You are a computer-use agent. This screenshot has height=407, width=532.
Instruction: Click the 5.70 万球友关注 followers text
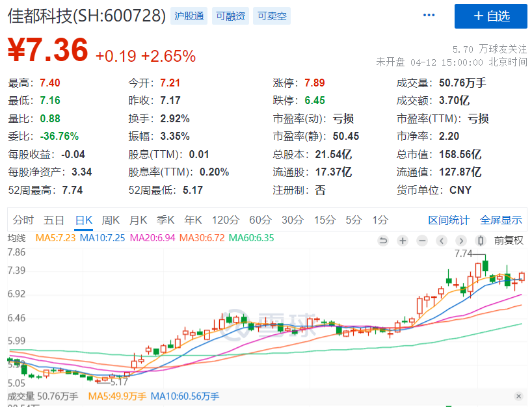pos(490,49)
